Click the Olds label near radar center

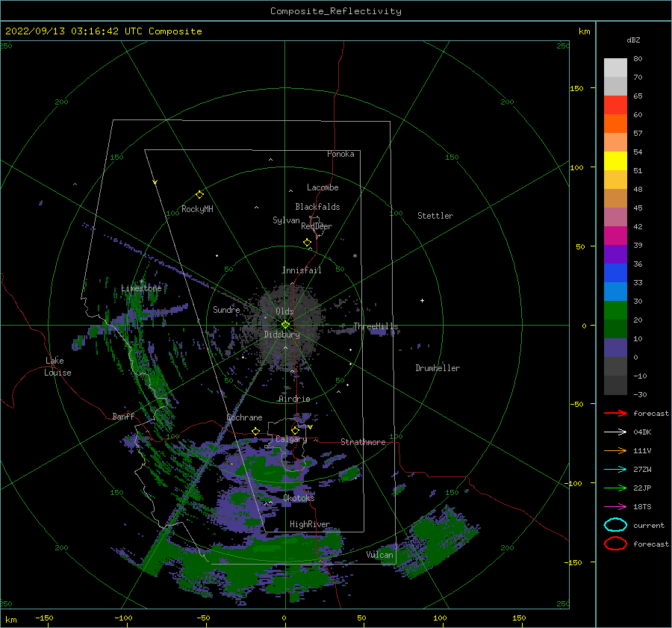pos(284,311)
